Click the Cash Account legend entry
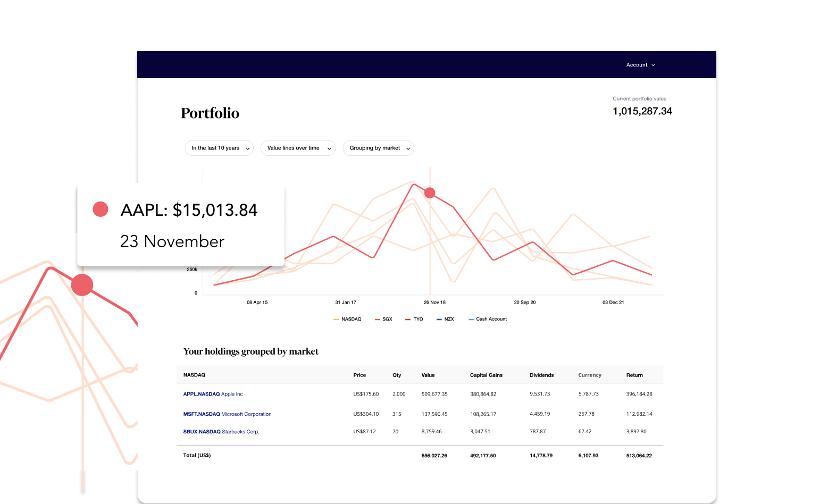Viewport: 820px width, 504px height. tap(488, 319)
